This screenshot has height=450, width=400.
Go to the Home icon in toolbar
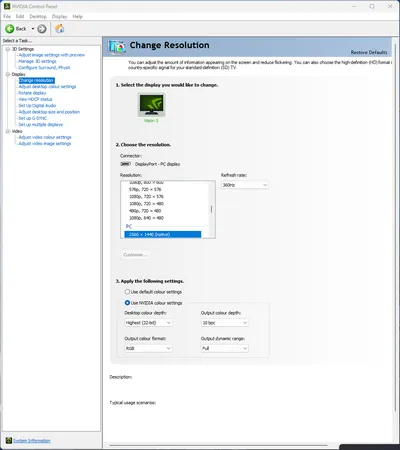pos(60,29)
